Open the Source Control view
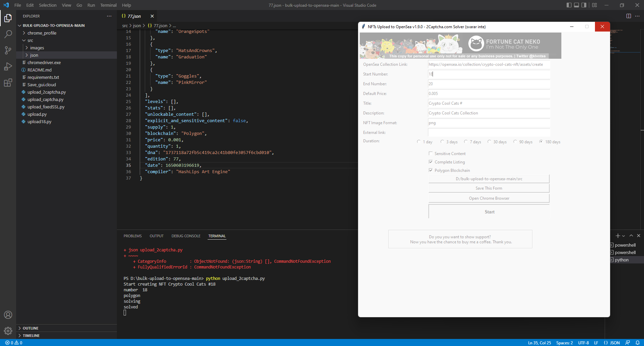This screenshot has height=346, width=644. pos(8,50)
